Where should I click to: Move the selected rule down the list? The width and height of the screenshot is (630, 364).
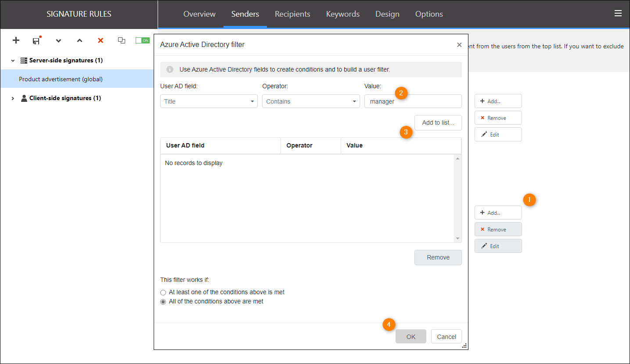(58, 40)
